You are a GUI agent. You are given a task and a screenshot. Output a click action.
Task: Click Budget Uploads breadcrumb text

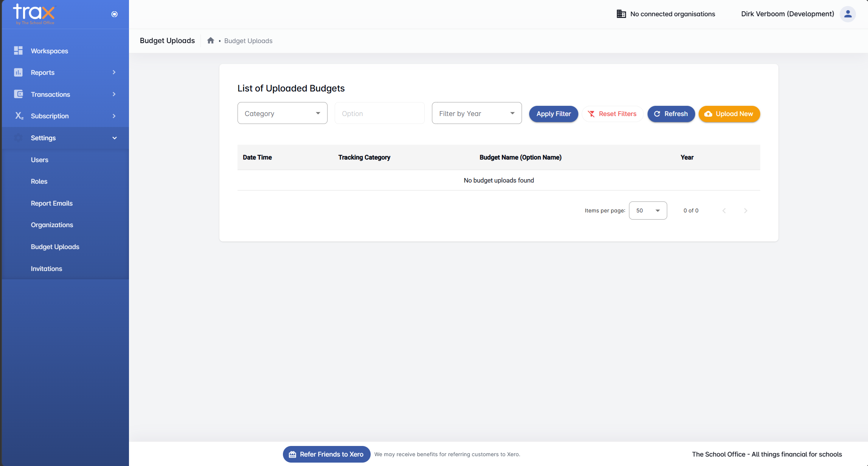pyautogui.click(x=248, y=41)
